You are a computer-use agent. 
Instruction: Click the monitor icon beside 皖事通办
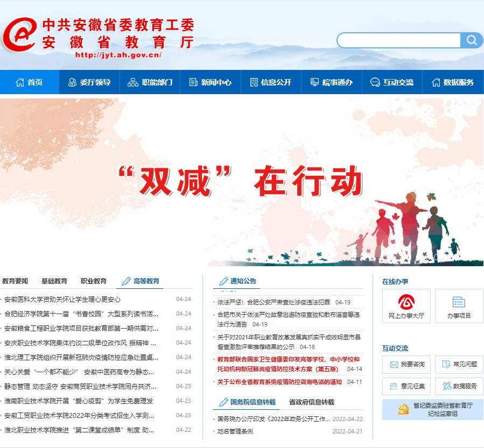pos(314,82)
